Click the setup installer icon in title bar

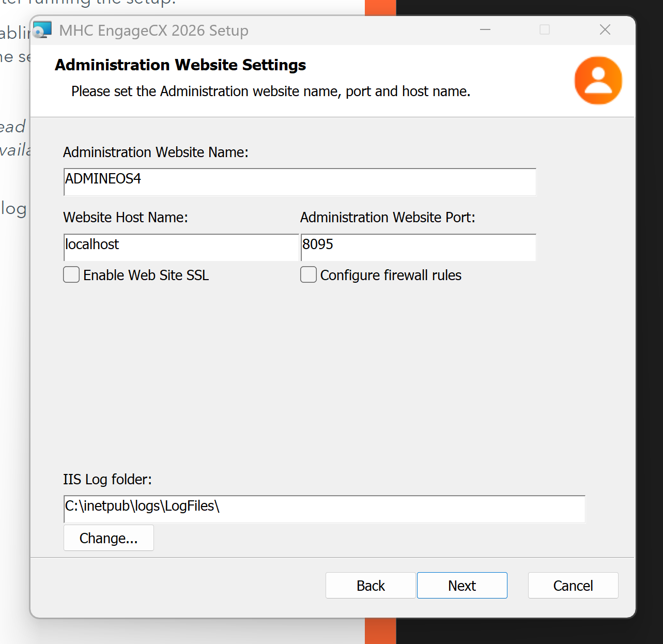[42, 30]
